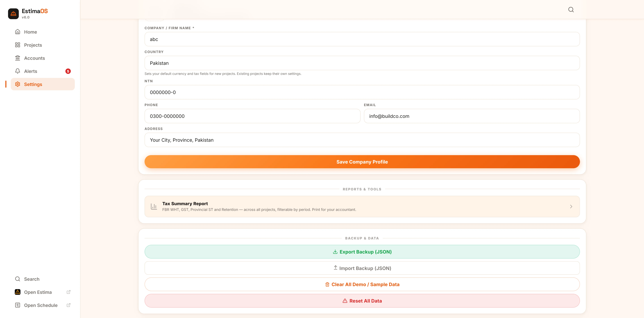644x318 pixels.
Task: Click the 'FBR WHT, GST, Provincial ST' description text
Action: tap(259, 210)
